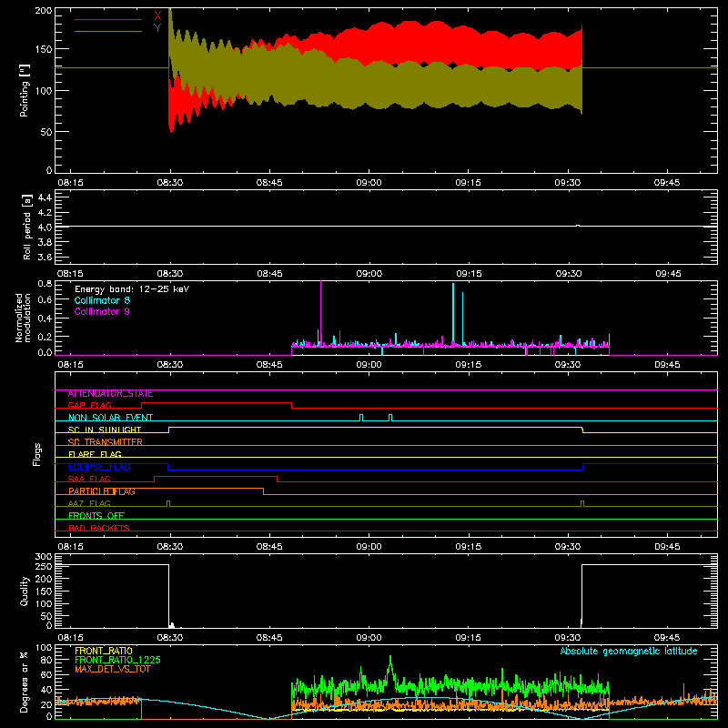Select "Energy band: 12-25 keV" text
This screenshot has width=728, height=728.
pos(132,289)
